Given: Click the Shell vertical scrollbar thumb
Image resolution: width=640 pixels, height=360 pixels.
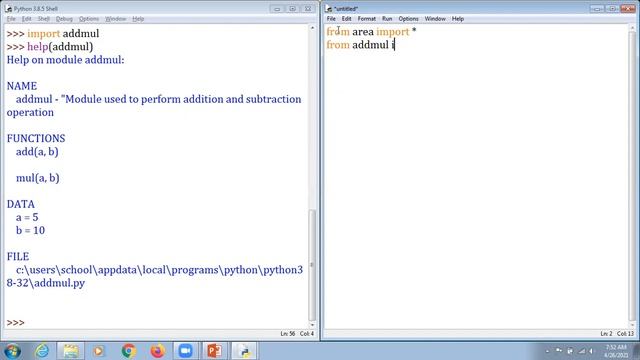Looking at the screenshot, I should point(312,265).
